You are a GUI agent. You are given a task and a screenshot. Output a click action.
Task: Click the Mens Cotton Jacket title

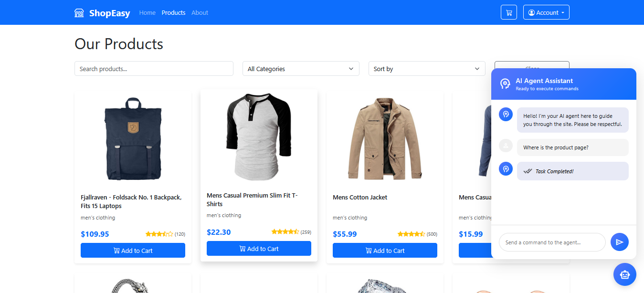(360, 197)
